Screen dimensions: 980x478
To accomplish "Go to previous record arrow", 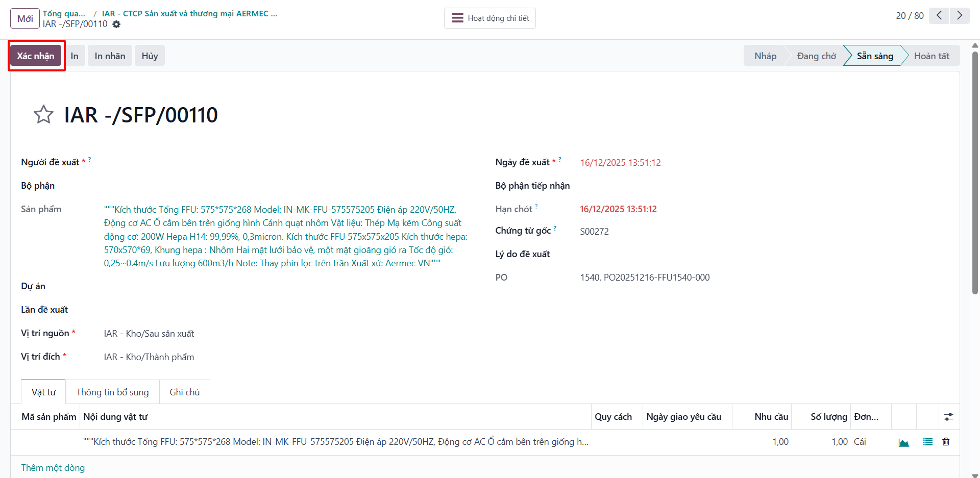I will click(939, 15).
